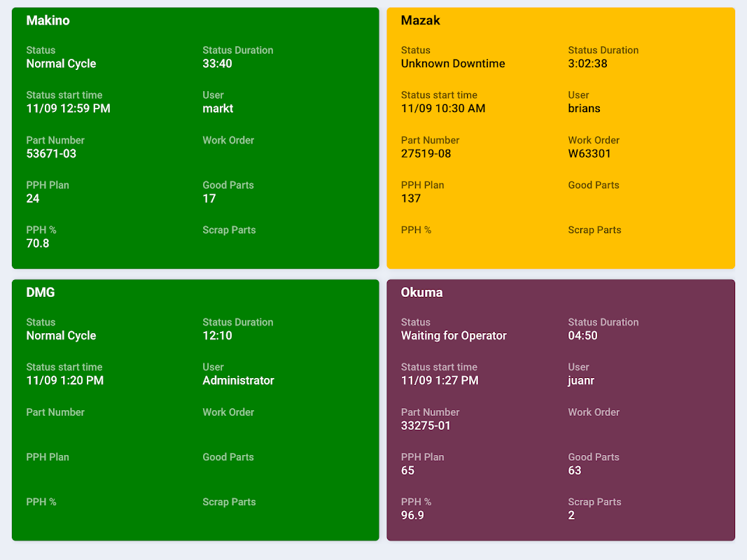Select Mazak start time 11/09 10:30 AM
This screenshot has height=560, width=747.
point(443,108)
